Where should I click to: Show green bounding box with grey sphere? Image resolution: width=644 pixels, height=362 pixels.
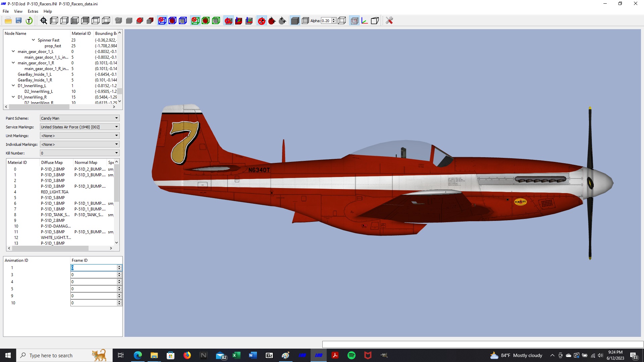[x=216, y=21]
